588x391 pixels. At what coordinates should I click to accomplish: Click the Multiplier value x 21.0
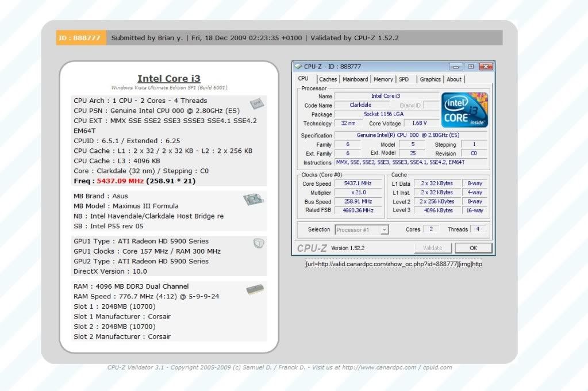pyautogui.click(x=358, y=193)
